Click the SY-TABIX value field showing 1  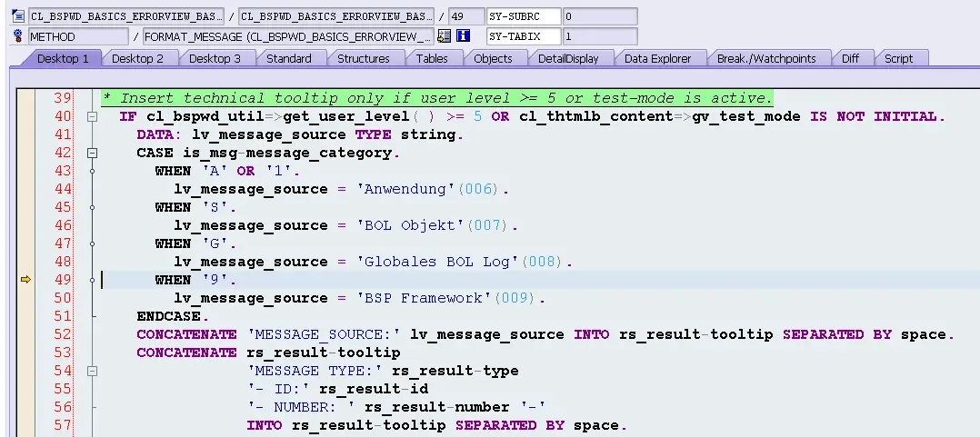click(x=599, y=36)
